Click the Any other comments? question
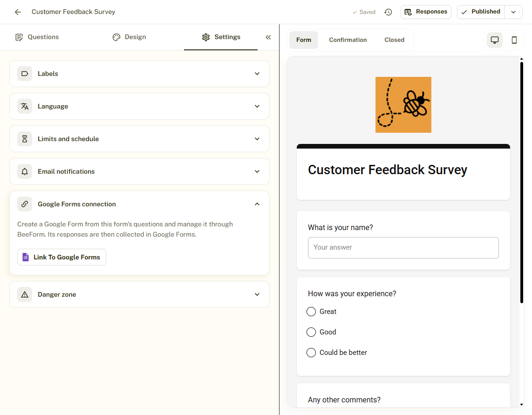The height and width of the screenshot is (415, 532). pyautogui.click(x=344, y=400)
